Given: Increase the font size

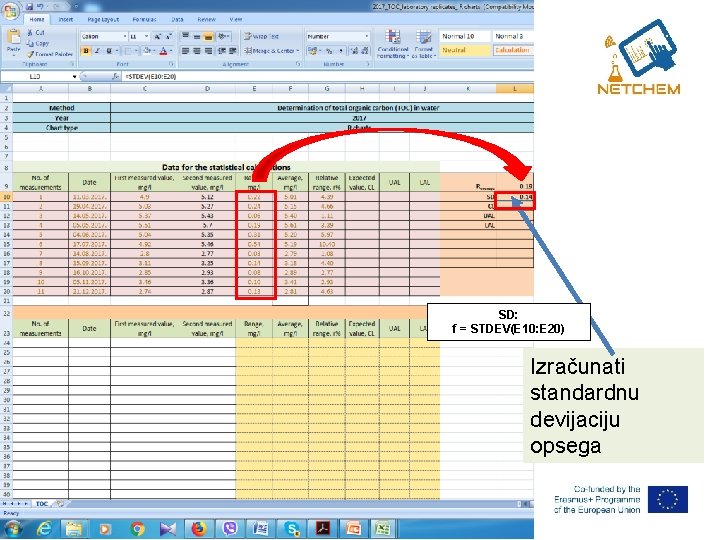Looking at the screenshot, I should pos(158,36).
